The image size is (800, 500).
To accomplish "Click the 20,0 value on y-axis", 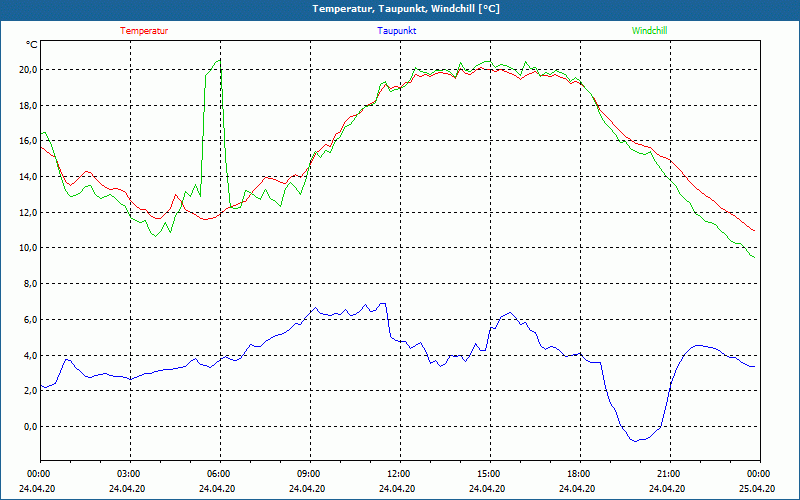I will click(x=27, y=70).
